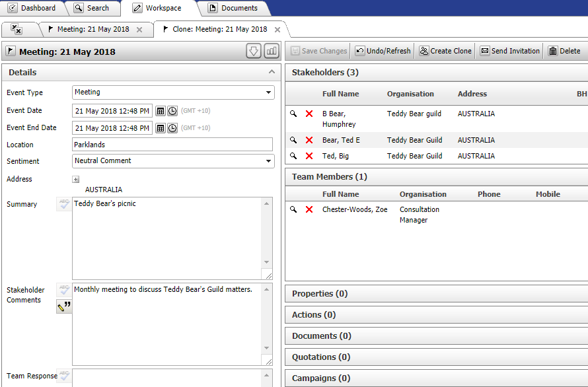This screenshot has width=588, height=387.
Task: Click stakeholders Address column header
Action: (x=472, y=94)
